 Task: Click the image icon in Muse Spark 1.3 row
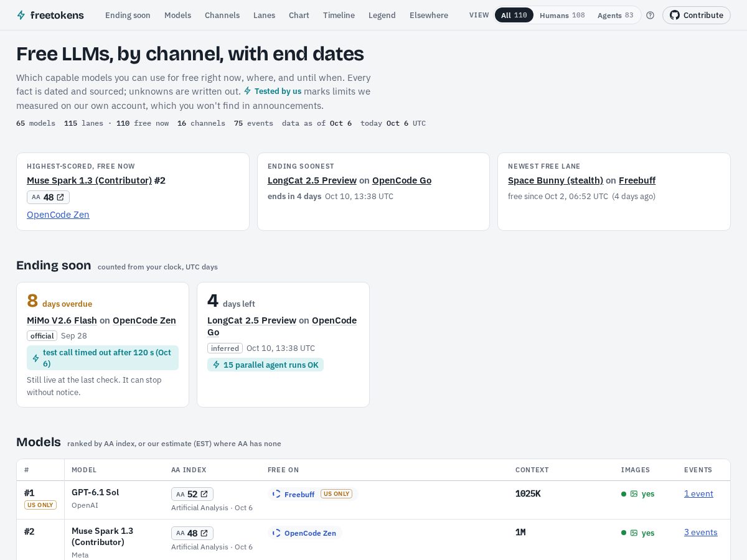pos(634,533)
